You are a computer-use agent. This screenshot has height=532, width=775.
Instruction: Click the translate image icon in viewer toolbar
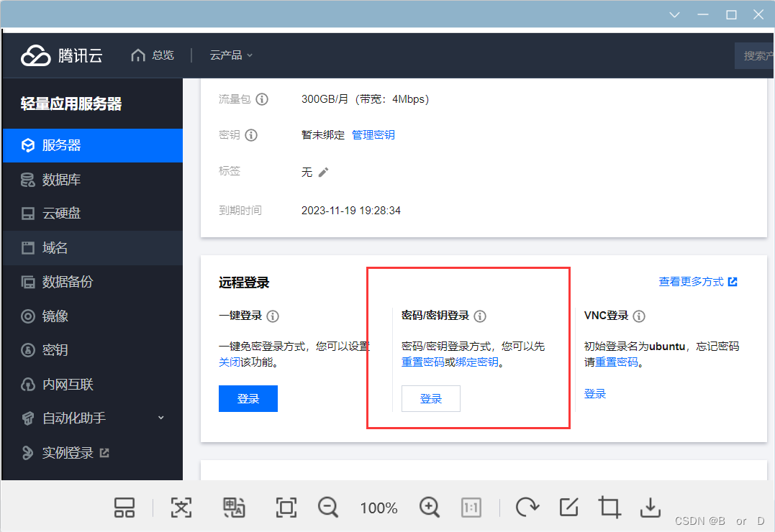point(234,508)
